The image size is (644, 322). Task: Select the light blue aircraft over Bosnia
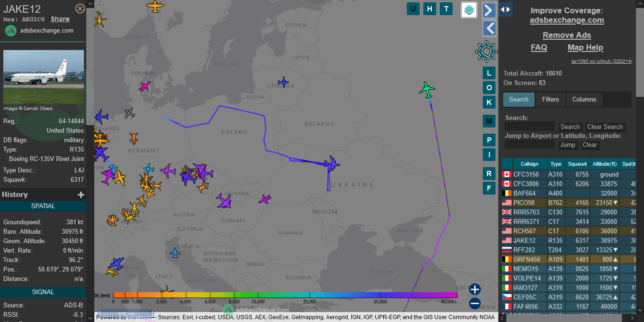coord(175,253)
